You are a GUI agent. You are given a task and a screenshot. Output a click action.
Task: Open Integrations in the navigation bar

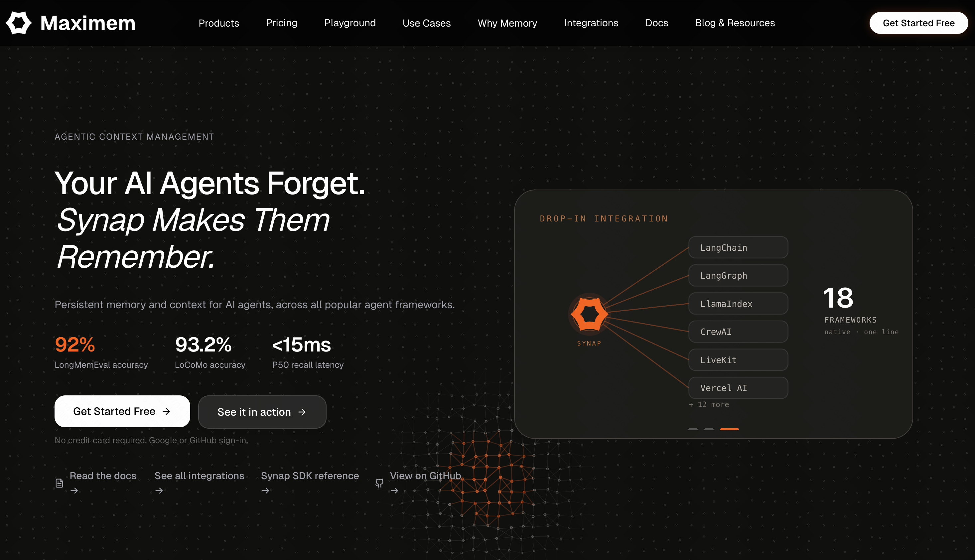tap(591, 23)
